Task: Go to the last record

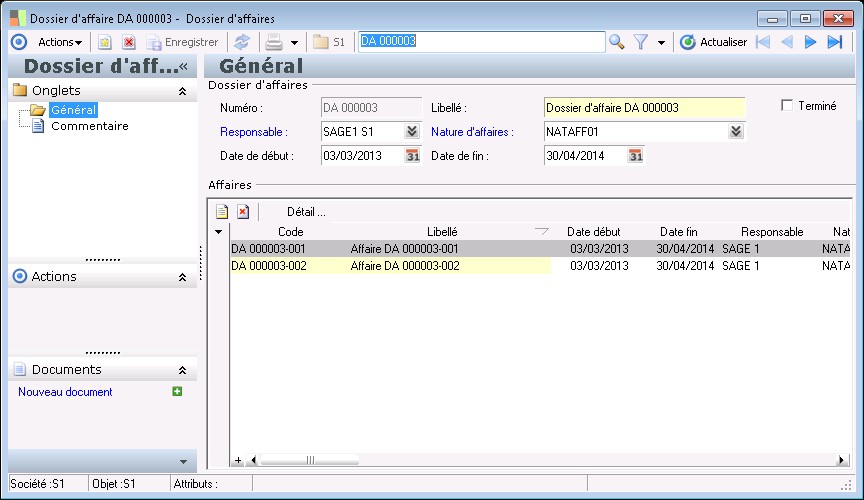Action: pos(835,42)
